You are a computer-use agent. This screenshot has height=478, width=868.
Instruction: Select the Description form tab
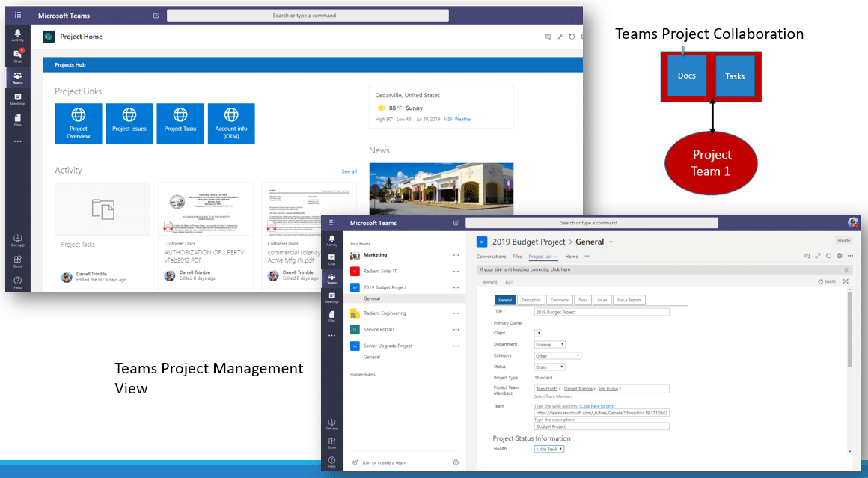tap(531, 300)
